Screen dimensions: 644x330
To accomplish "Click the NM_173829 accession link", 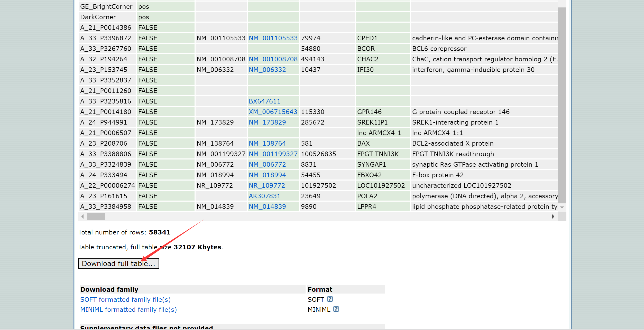I will tap(267, 122).
